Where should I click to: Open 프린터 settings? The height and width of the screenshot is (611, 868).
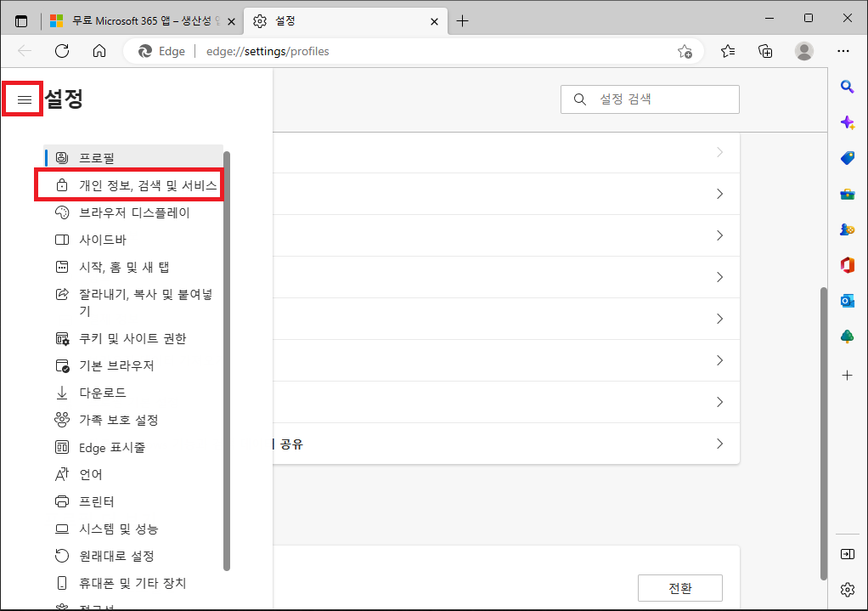133,502
